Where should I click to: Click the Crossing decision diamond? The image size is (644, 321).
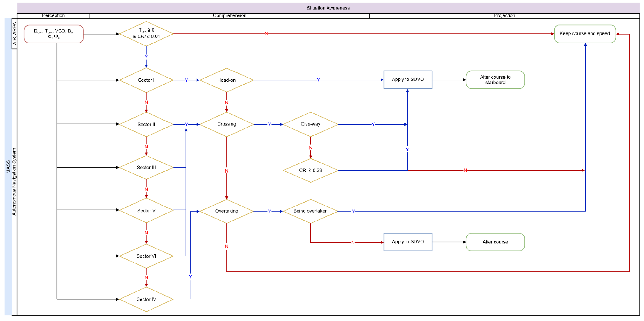(227, 124)
